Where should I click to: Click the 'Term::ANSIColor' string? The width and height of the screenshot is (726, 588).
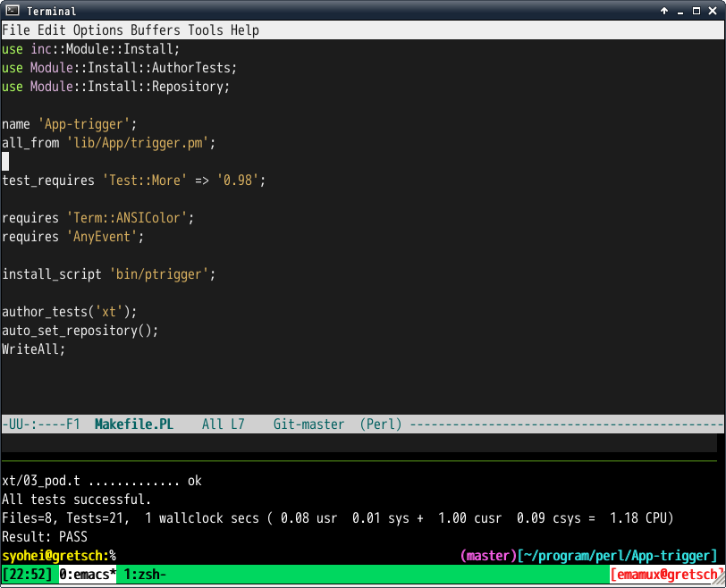tap(127, 218)
